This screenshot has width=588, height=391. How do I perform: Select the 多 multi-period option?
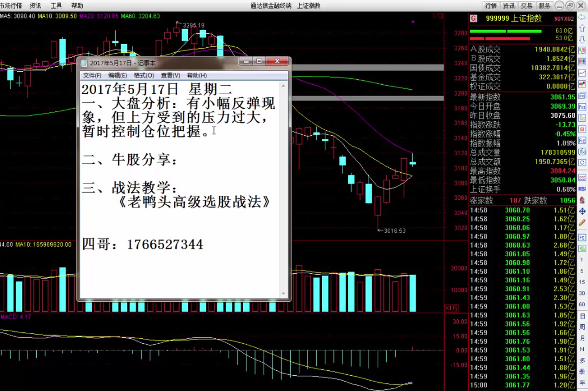(x=582, y=361)
